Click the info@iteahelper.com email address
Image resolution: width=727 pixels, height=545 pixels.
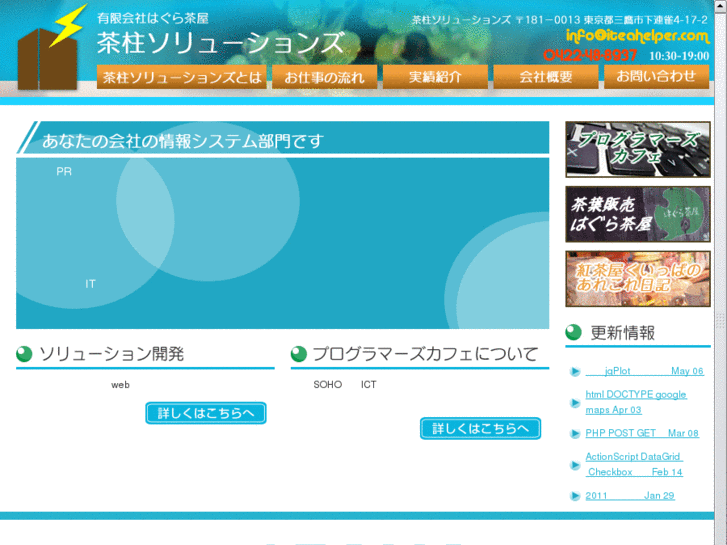tap(638, 36)
